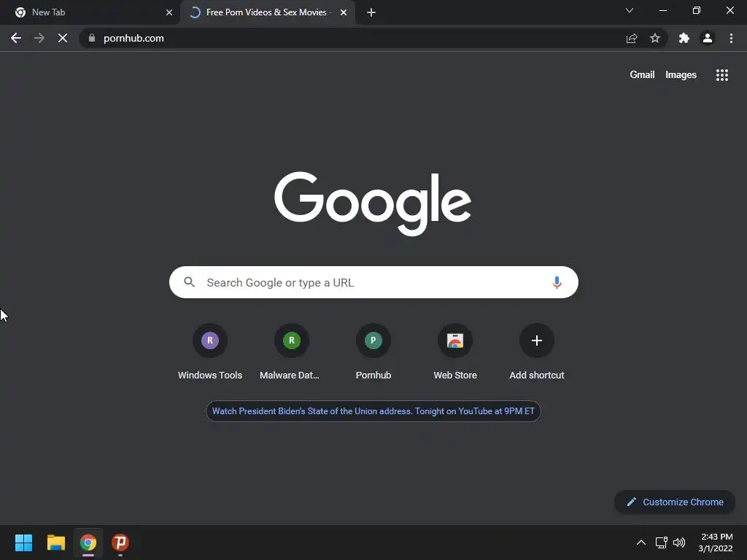Open the Extensions puzzle icon
This screenshot has height=560, width=747.
click(684, 38)
